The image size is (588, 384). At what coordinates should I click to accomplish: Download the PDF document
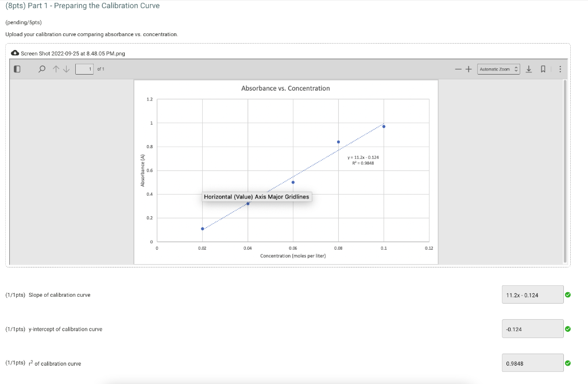tap(529, 69)
